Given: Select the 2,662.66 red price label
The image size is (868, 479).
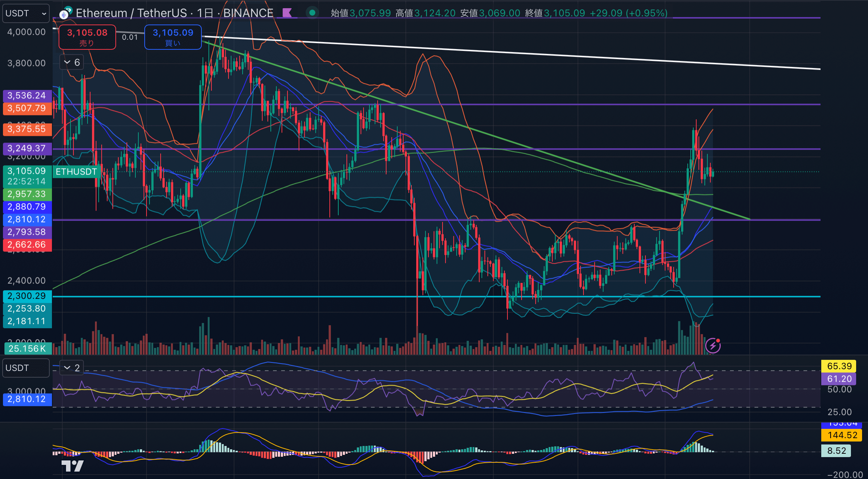Looking at the screenshot, I should [x=27, y=244].
